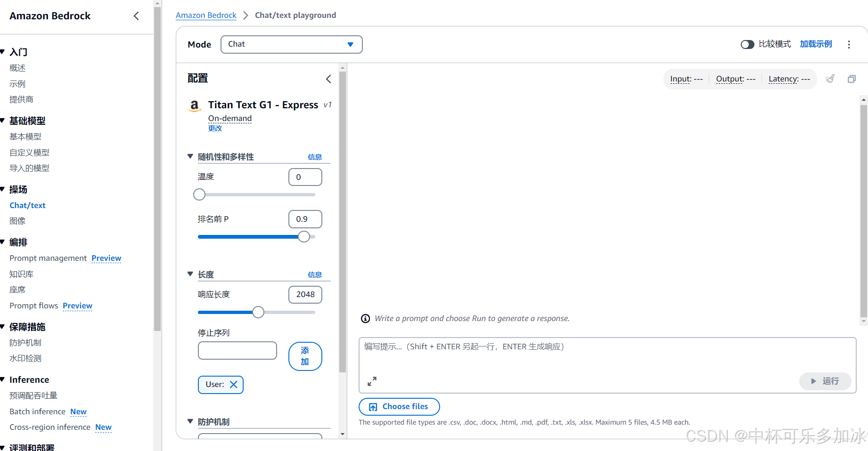The height and width of the screenshot is (451, 868).
Task: Click the 添加 stop sequence button
Action: (x=305, y=356)
